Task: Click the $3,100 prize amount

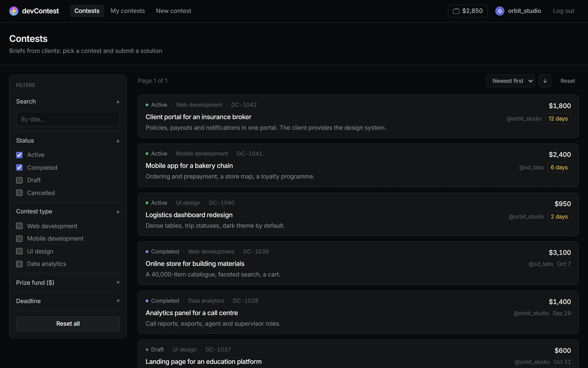Action: 560,253
